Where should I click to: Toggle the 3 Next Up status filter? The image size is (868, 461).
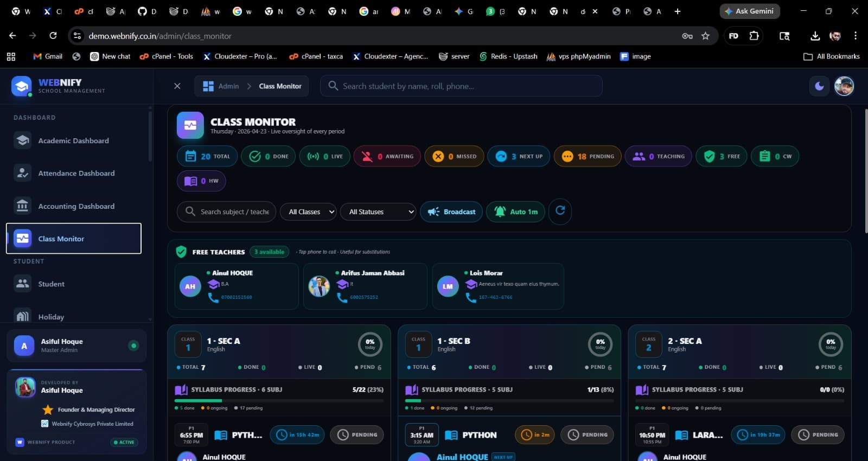519,156
